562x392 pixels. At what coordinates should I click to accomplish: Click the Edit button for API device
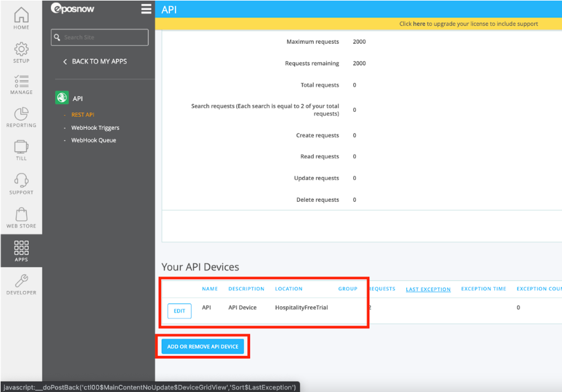tap(180, 311)
